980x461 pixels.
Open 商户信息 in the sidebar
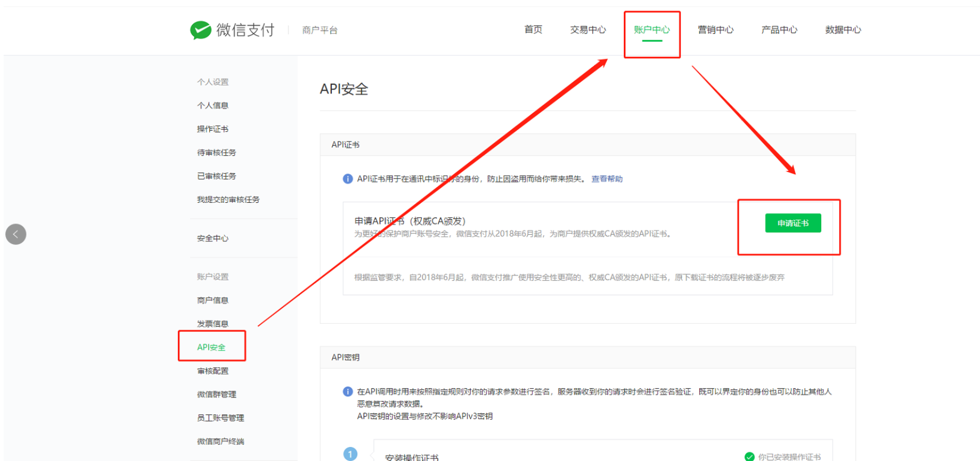click(x=212, y=300)
